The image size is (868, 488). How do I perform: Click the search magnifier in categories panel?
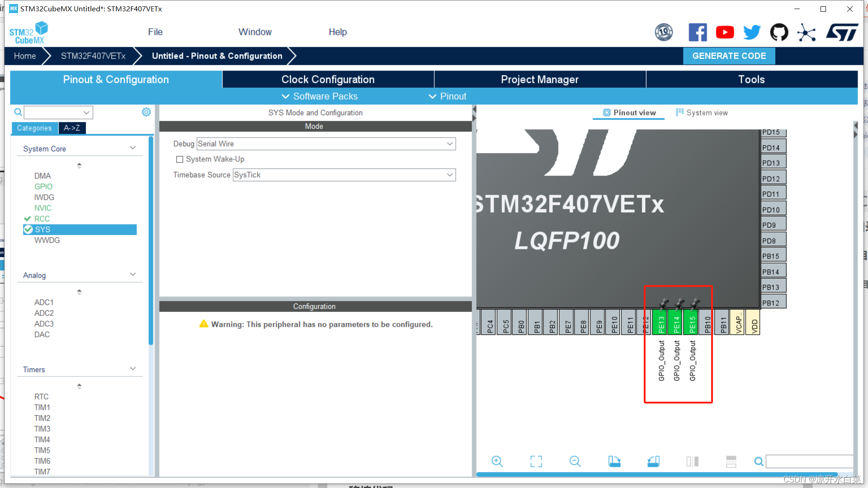pyautogui.click(x=18, y=112)
